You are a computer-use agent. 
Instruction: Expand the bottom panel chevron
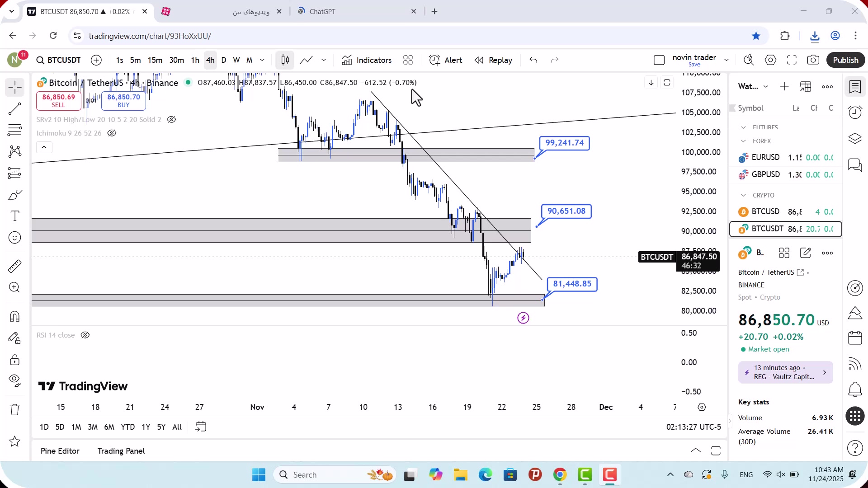pos(696,450)
